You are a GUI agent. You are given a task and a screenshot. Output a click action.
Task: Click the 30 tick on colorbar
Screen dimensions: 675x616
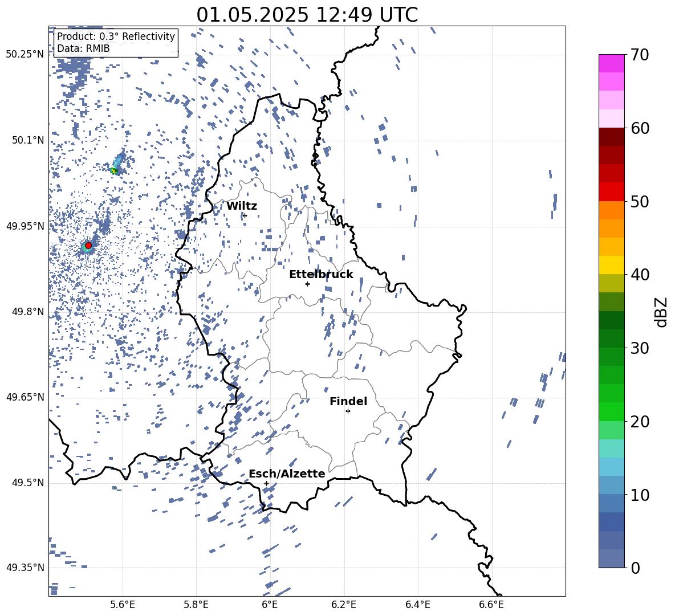point(639,348)
